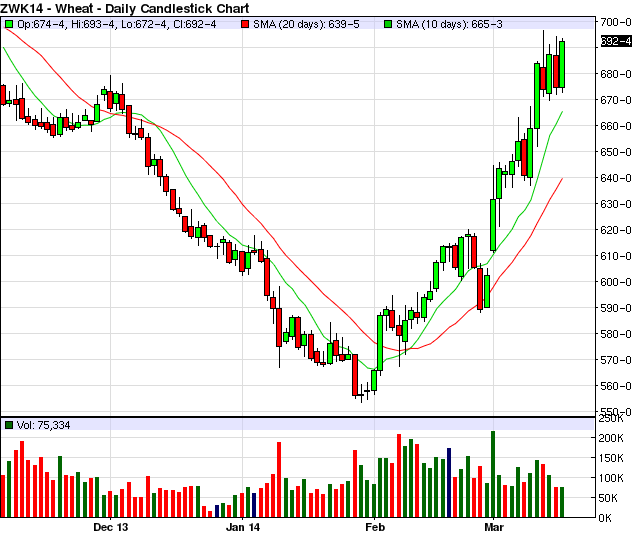Image resolution: width=640 pixels, height=536 pixels.
Task: Click the 600-0 price axis label
Action: point(616,282)
